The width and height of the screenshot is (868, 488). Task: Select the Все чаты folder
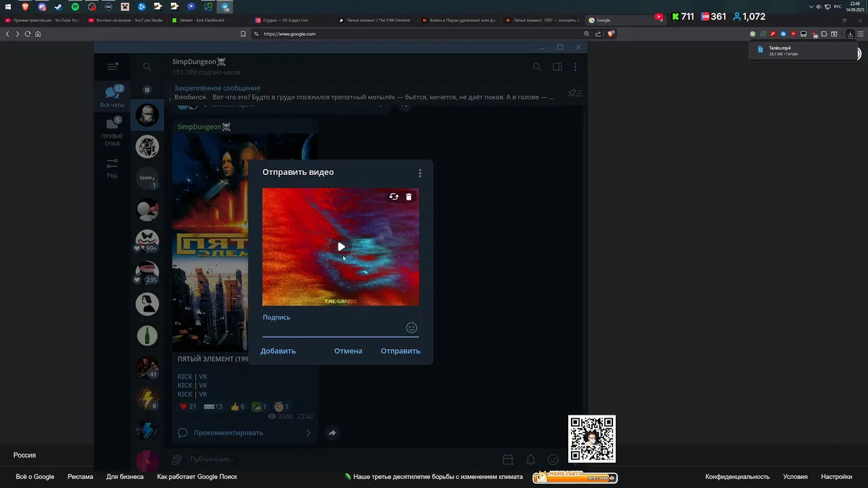tap(113, 97)
